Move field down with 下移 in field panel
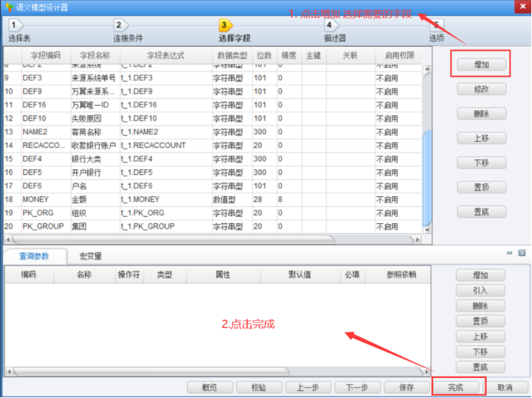 tap(481, 163)
